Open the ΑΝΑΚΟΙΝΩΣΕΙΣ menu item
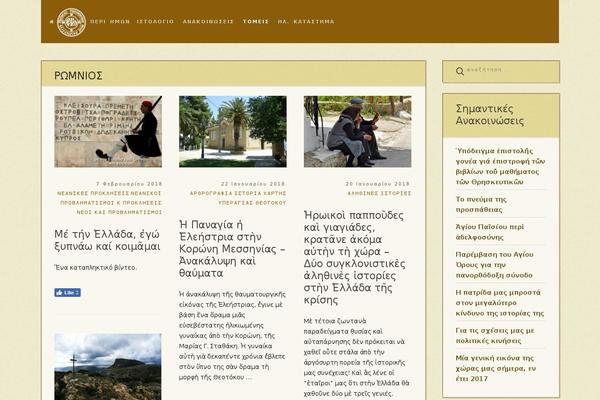 208,22
